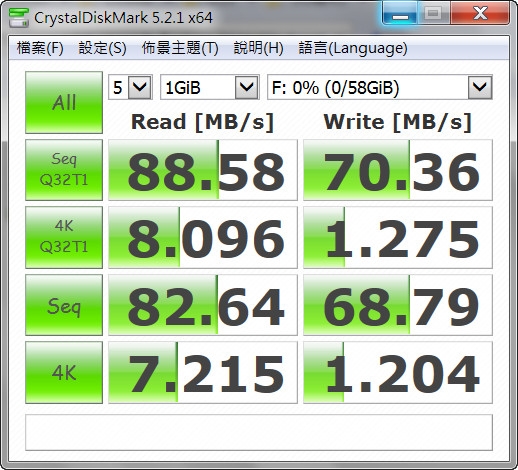Click the Seq Q32T1 read value 88.58
Screen dimensions: 518x470
pos(203,170)
